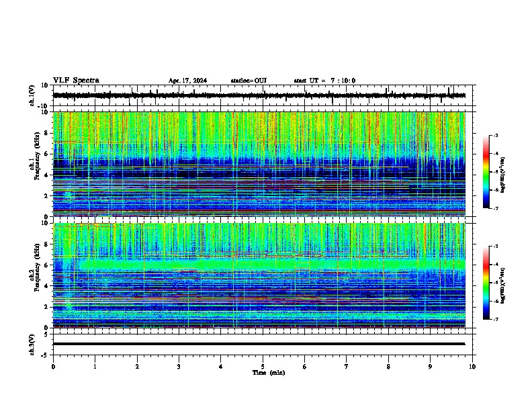Viewport: 532px width, 411px height.
Task: Click the "ch.3(V)" axis label
Action: tap(32, 345)
